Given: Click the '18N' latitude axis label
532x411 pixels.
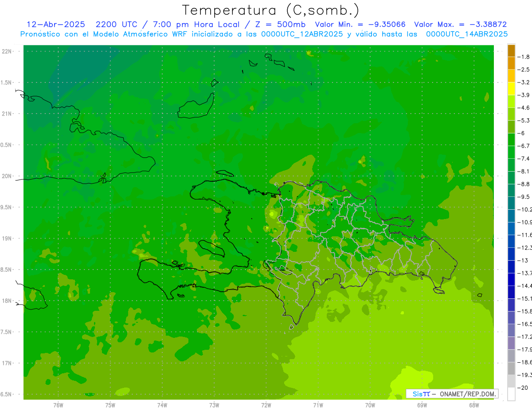Looking at the screenshot, I should pyautogui.click(x=6, y=301).
